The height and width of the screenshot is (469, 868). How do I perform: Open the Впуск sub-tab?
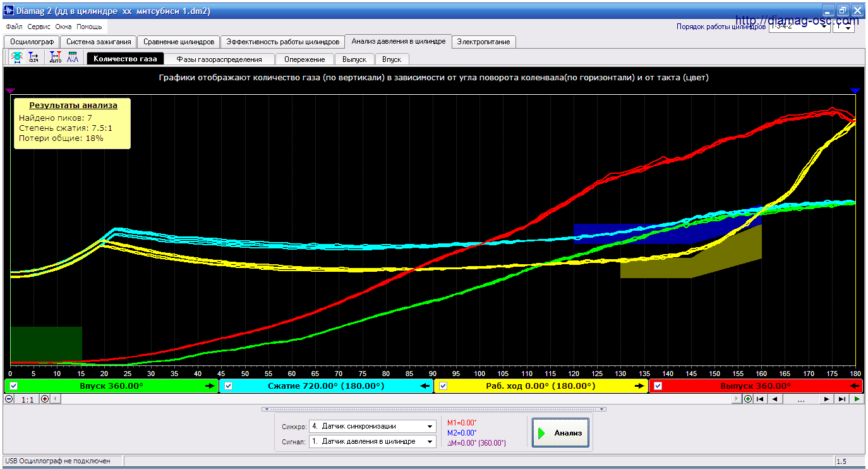[392, 59]
